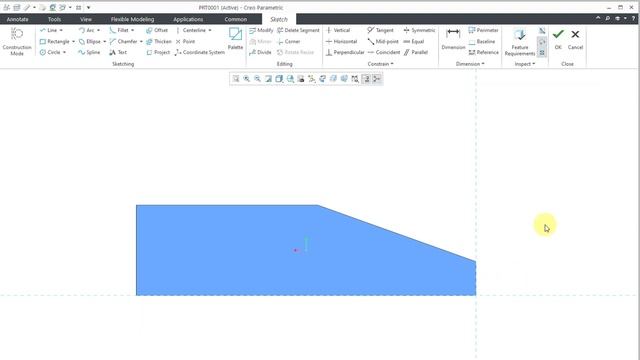Click the Thicken tool

click(x=159, y=42)
